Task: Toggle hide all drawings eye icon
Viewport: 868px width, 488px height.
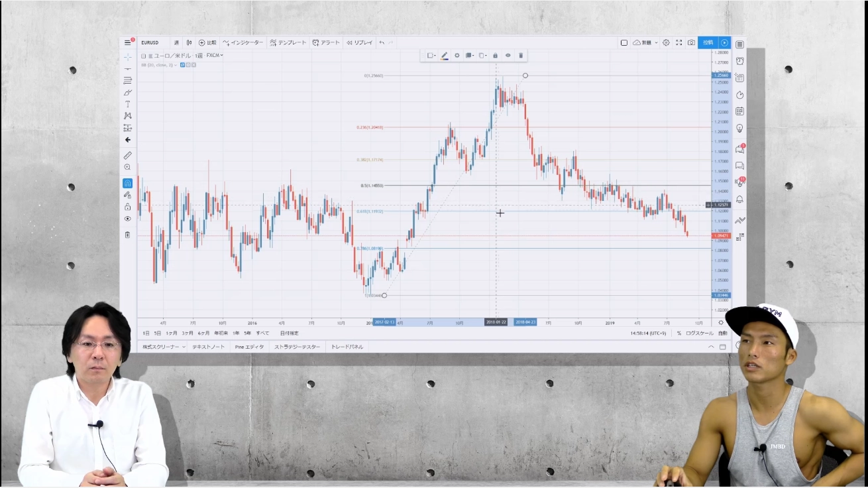Action: (128, 219)
